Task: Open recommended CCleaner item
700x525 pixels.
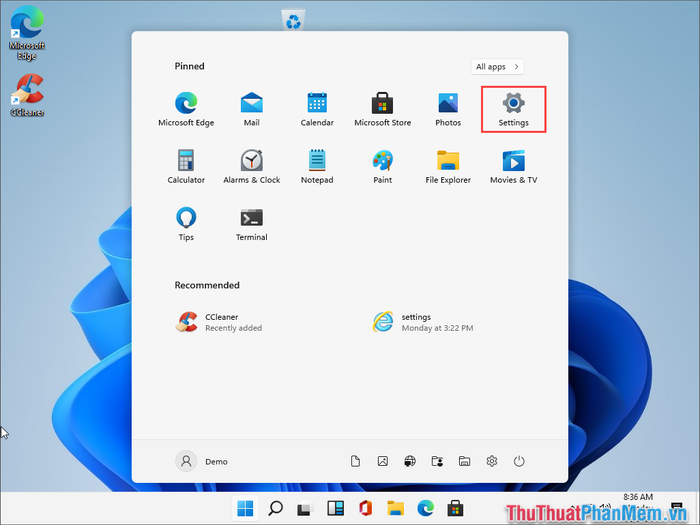Action: [219, 322]
